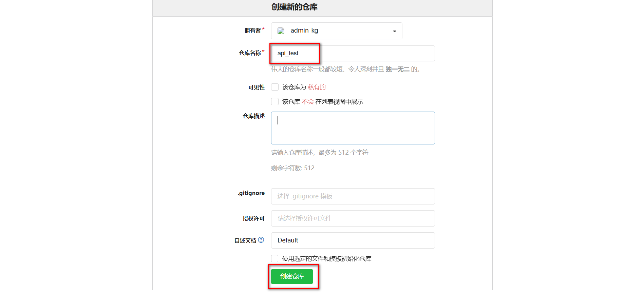Click the 私有的 label text
The image size is (644, 294).
tap(317, 87)
